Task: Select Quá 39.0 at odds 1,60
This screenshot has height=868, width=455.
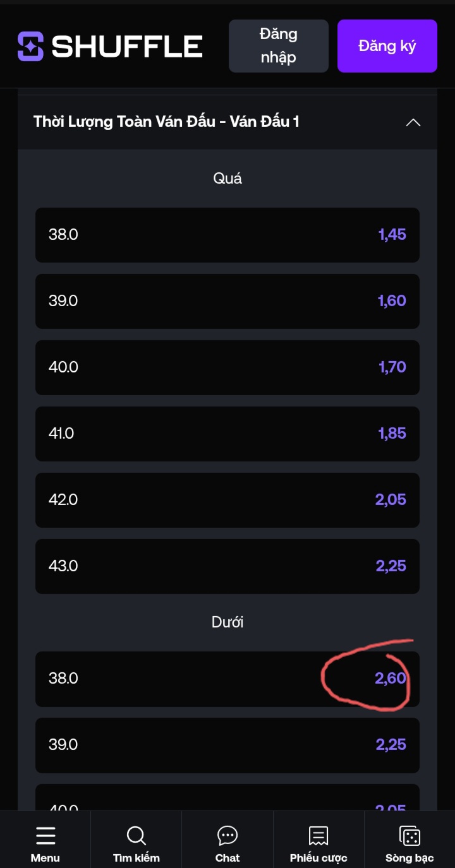Action: point(227,301)
